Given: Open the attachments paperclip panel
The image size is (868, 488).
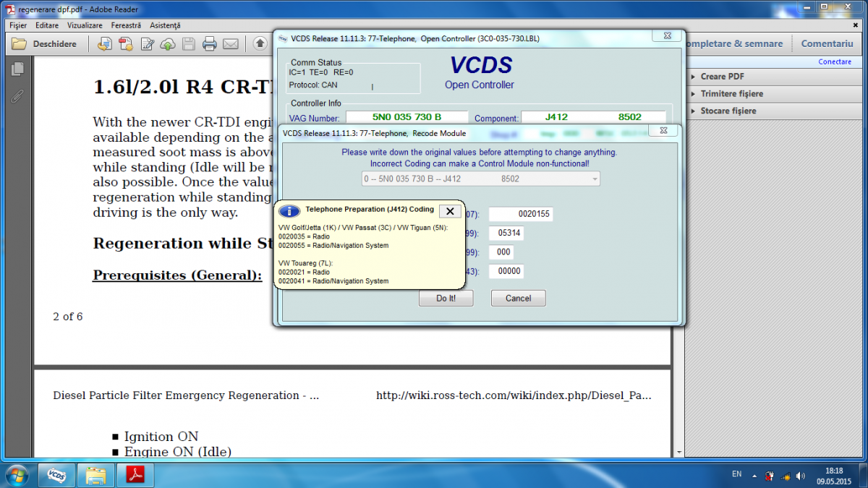Looking at the screenshot, I should click(x=17, y=96).
